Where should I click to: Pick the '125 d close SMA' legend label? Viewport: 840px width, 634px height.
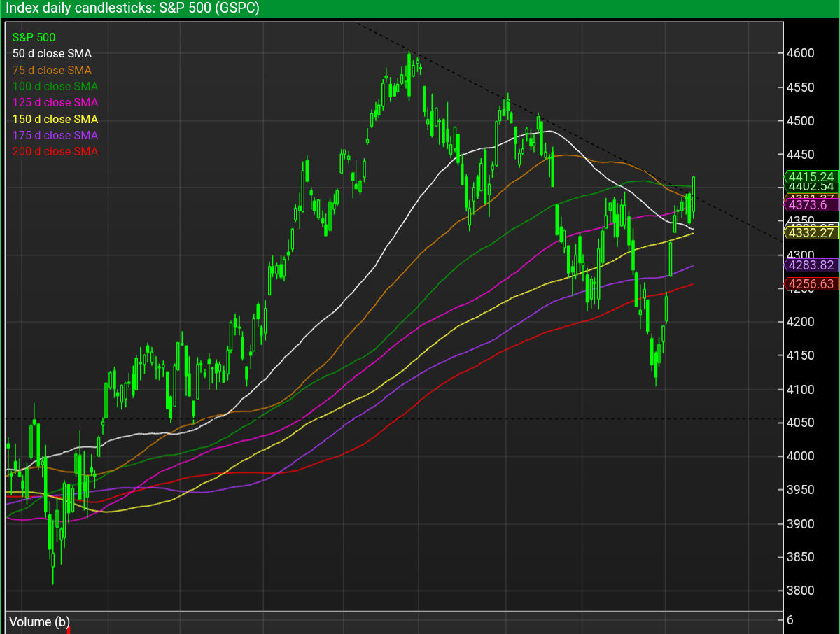(55, 103)
